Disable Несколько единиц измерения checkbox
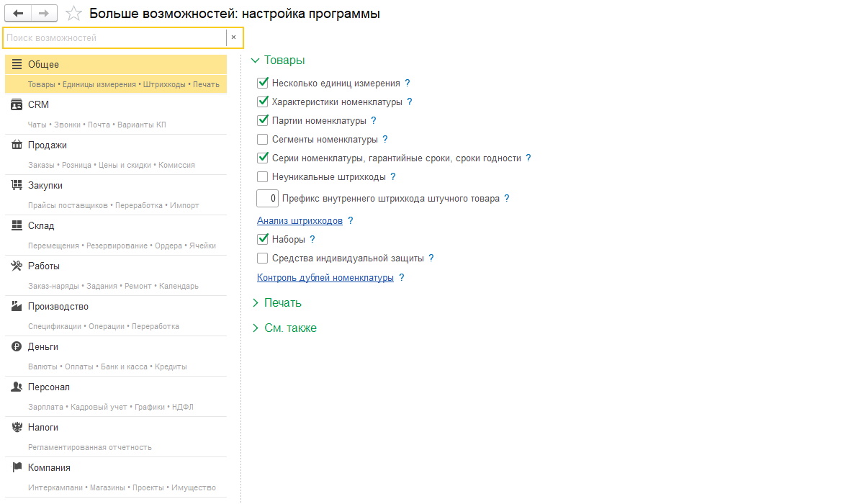Image resolution: width=864 pixels, height=504 pixels. click(263, 84)
